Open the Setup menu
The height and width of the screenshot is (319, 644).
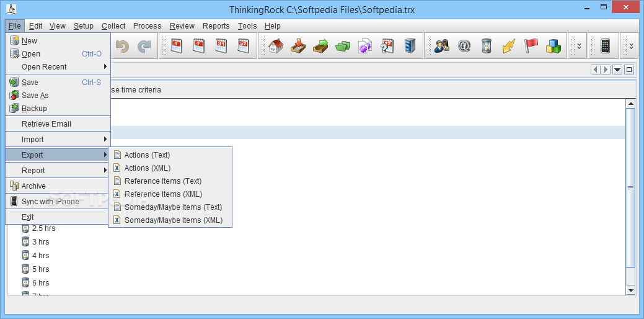click(x=84, y=26)
